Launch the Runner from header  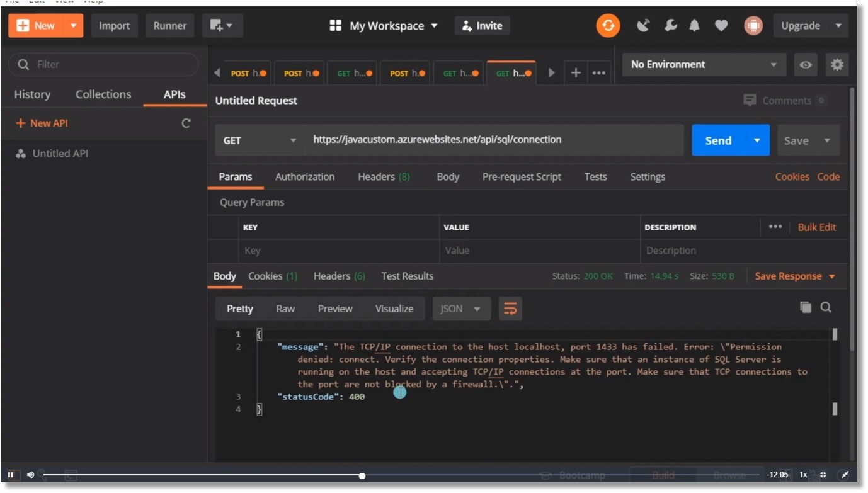click(x=170, y=26)
